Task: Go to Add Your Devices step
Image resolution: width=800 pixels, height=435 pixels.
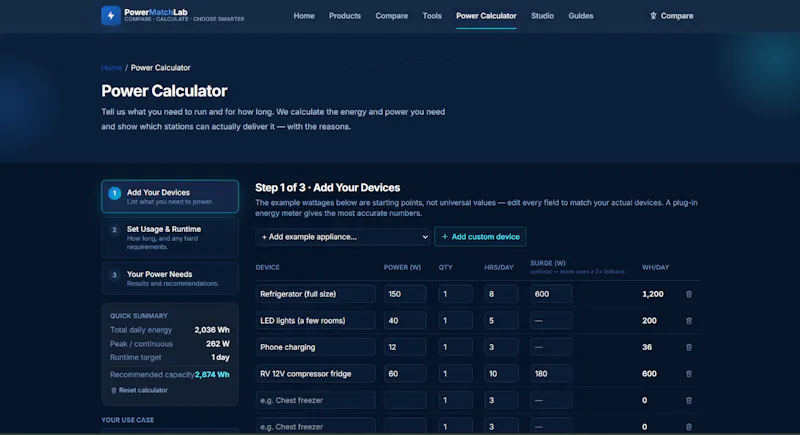Action: (170, 196)
